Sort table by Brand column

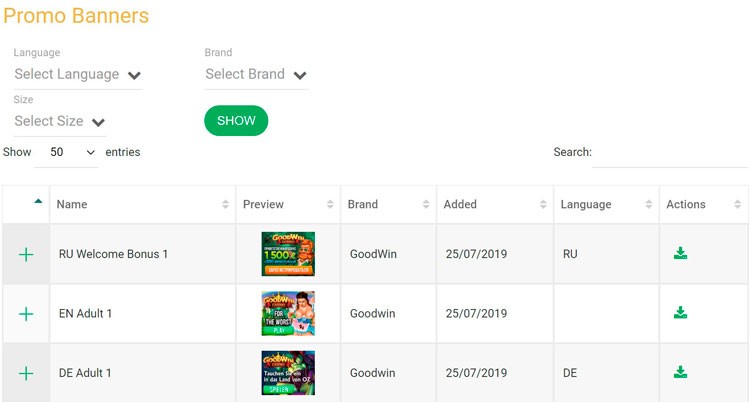point(388,204)
